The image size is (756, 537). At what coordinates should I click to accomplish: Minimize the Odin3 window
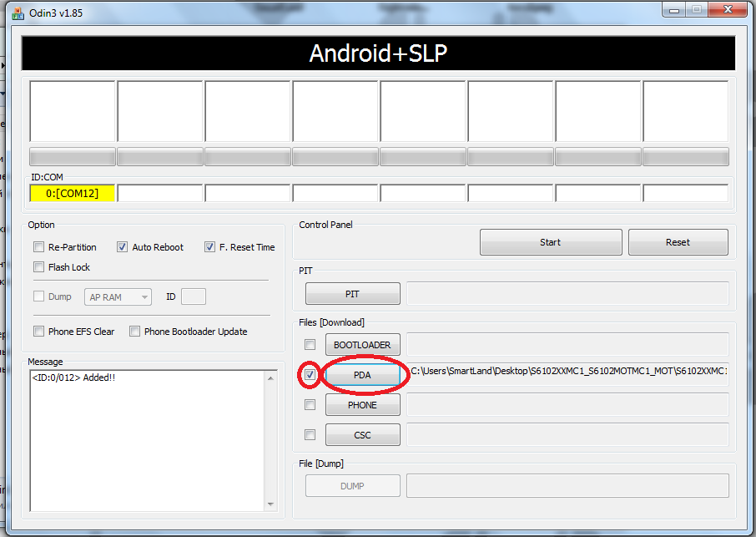[x=674, y=10]
